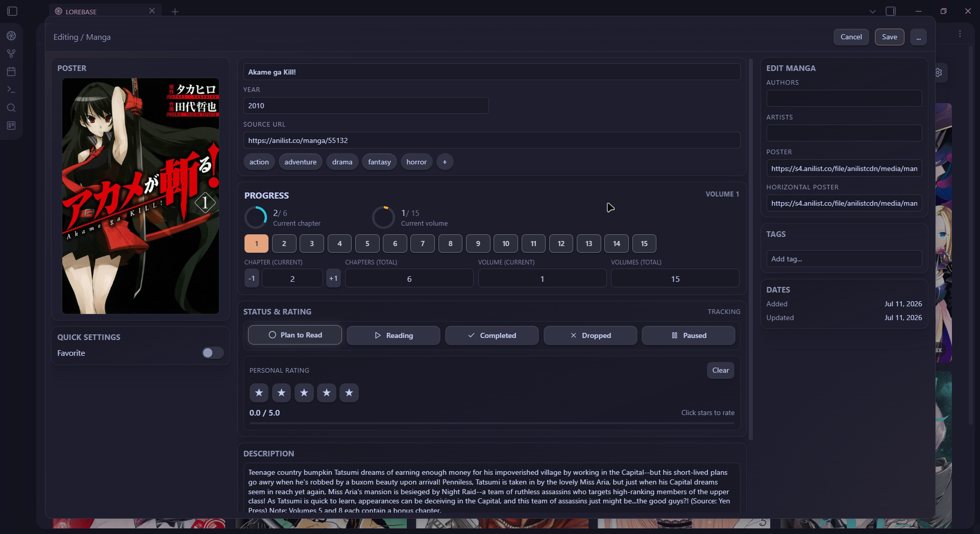Click the Akame ga Kill! poster image
Image resolution: width=980 pixels, height=534 pixels.
(x=140, y=196)
